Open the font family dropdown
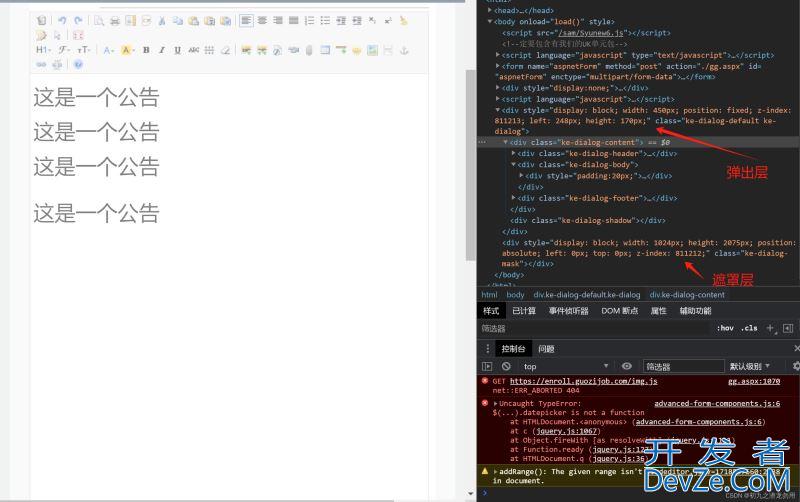The width and height of the screenshot is (800, 502). 64,50
